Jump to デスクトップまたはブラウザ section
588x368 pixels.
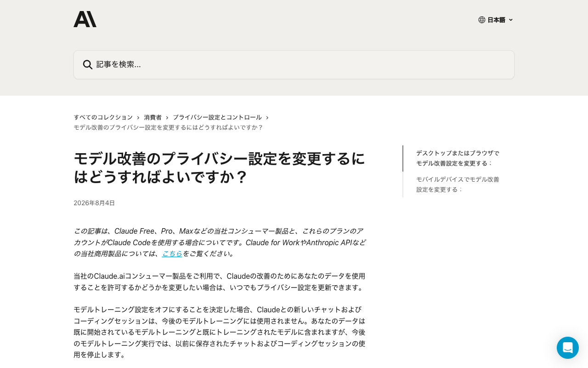click(458, 158)
